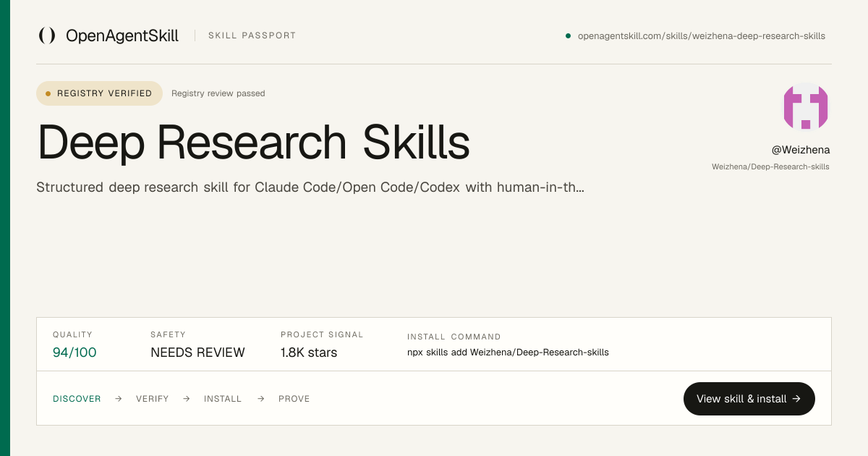Click the @Weizhena author handle
The width and height of the screenshot is (868, 456).
(x=801, y=150)
